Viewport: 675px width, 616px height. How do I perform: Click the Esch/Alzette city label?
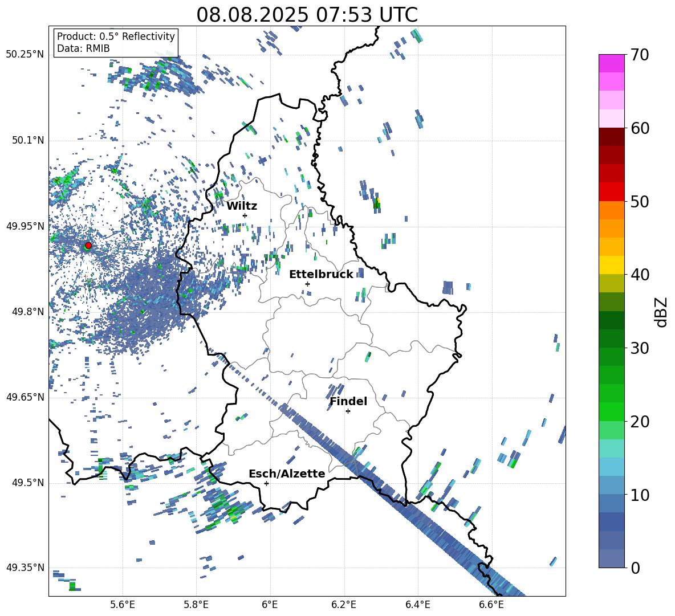click(x=287, y=474)
